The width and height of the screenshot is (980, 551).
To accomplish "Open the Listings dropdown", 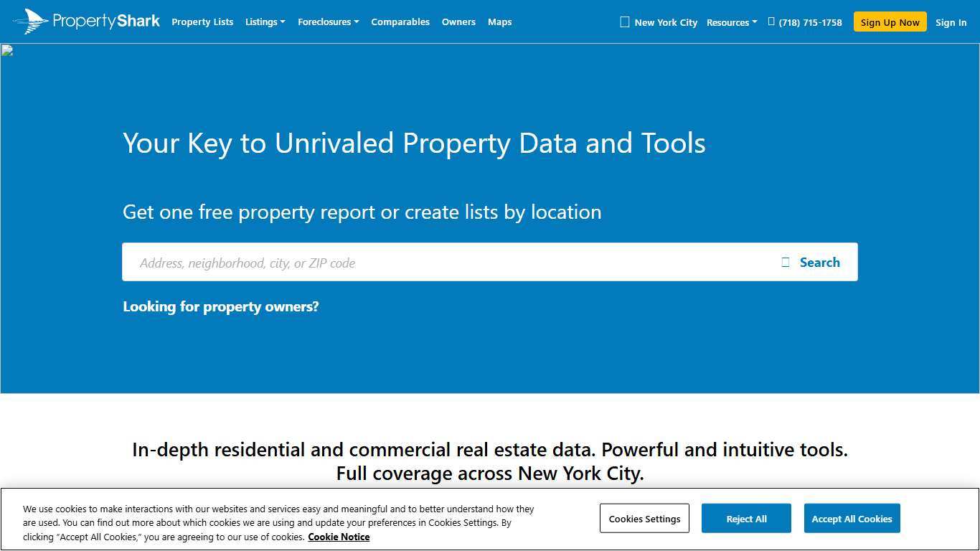I will click(x=265, y=22).
